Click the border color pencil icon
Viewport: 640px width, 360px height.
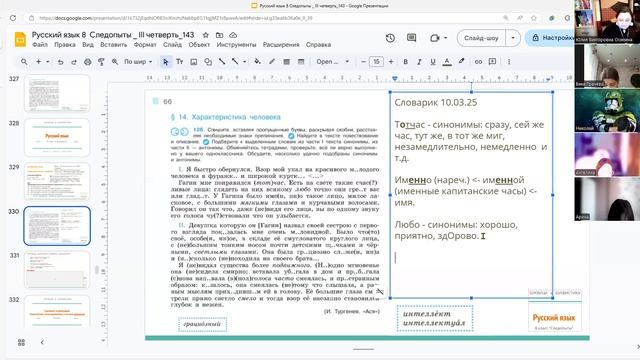pyautogui.click(x=272, y=62)
